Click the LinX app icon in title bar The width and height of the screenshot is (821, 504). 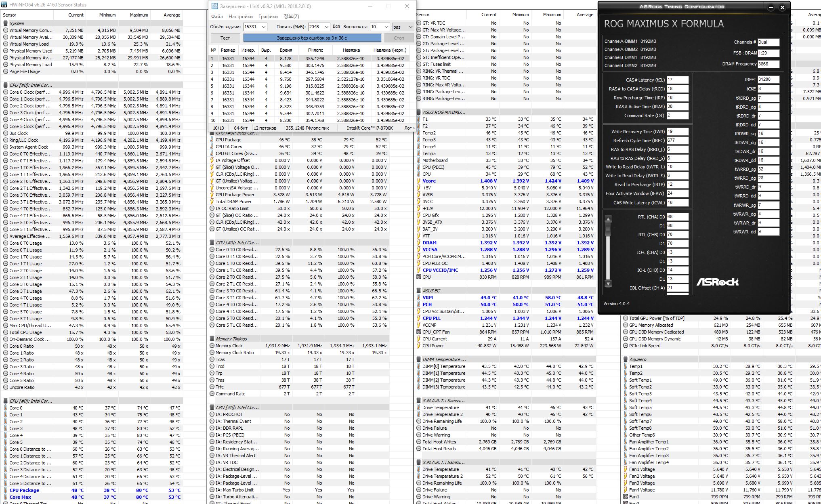[x=214, y=6]
